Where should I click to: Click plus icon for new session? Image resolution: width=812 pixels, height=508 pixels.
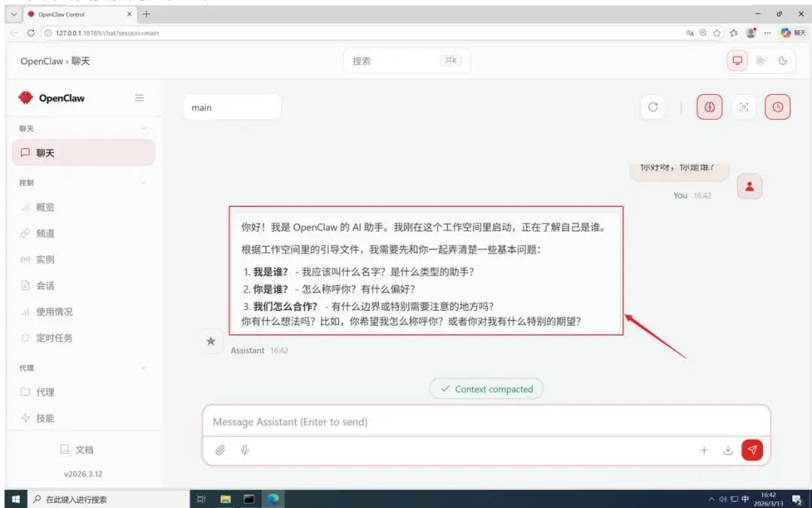tap(704, 450)
